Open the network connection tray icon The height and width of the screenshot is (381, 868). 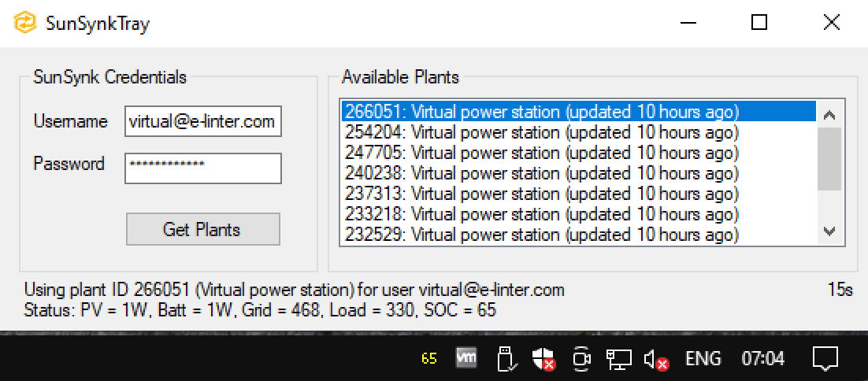pos(619,359)
